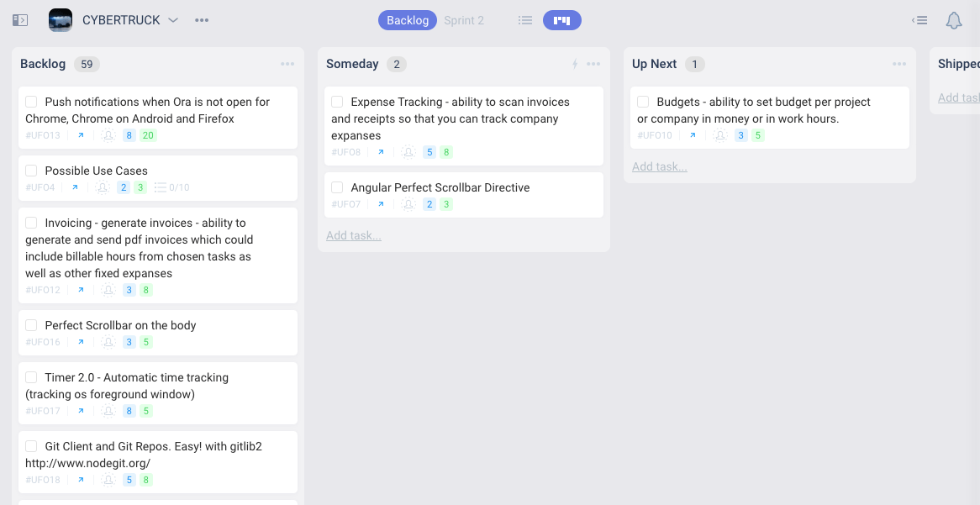This screenshot has width=980, height=505.
Task: Open the CYBERTRUCK project thumbnail
Action: click(61, 20)
